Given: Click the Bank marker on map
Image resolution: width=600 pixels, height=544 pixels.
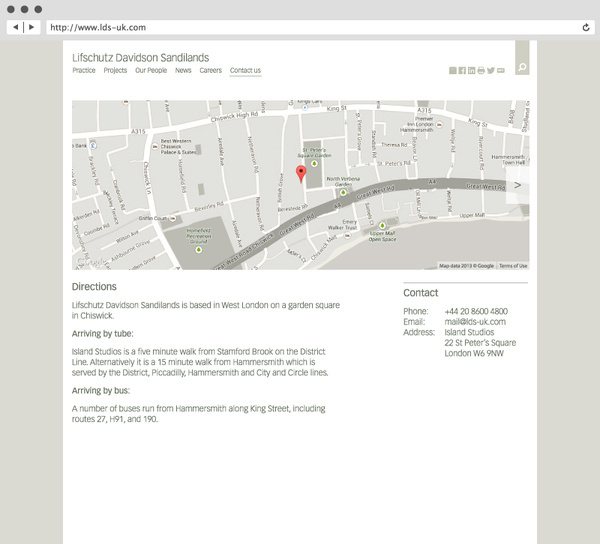Looking at the screenshot, I should tap(93, 145).
